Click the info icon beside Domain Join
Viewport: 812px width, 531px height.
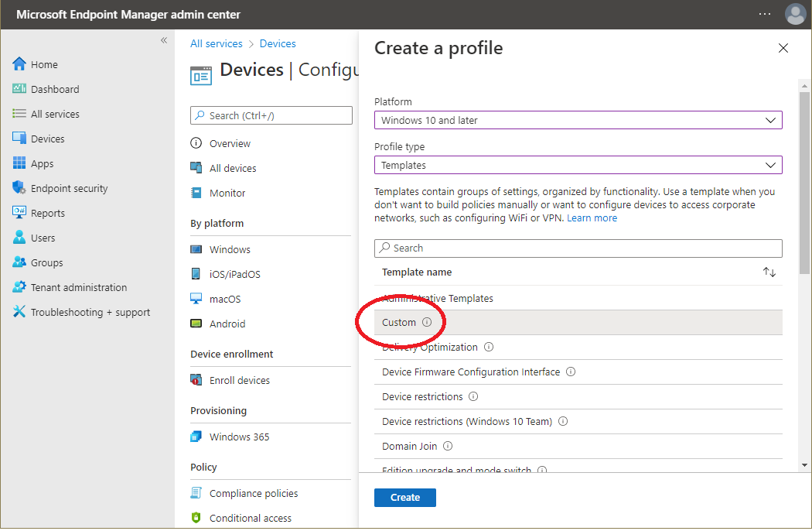pyautogui.click(x=448, y=446)
